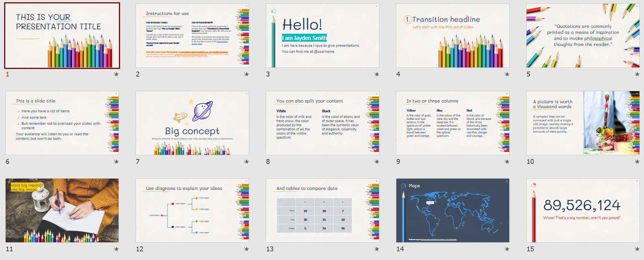Click slide number 15 label
This screenshot has width=644, height=260.
tap(530, 249)
